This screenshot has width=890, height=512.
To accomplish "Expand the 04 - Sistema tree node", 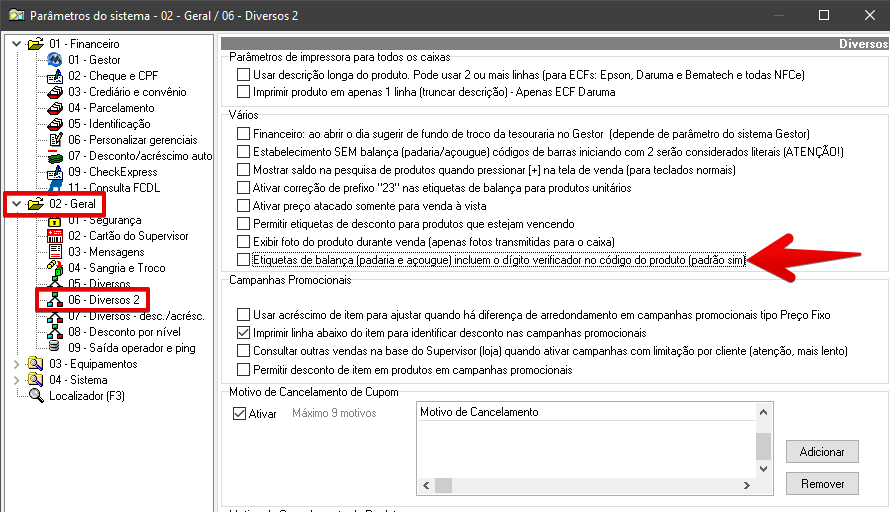I will [x=16, y=380].
